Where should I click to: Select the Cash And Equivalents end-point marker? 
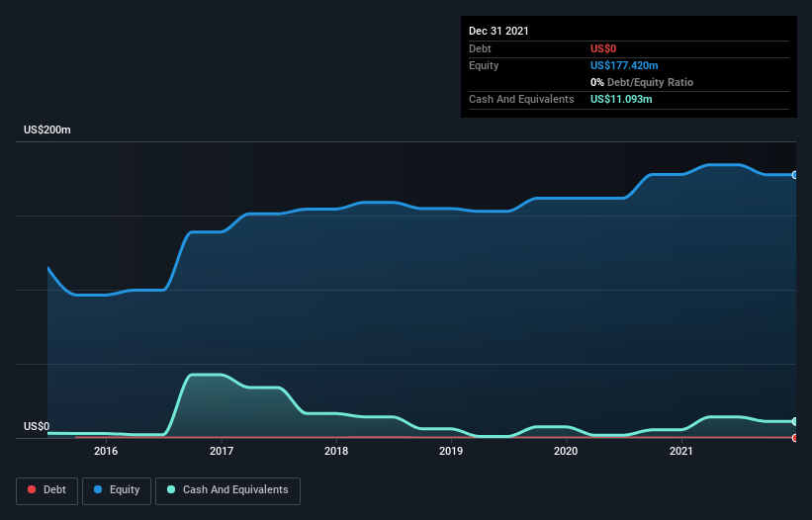click(x=795, y=422)
